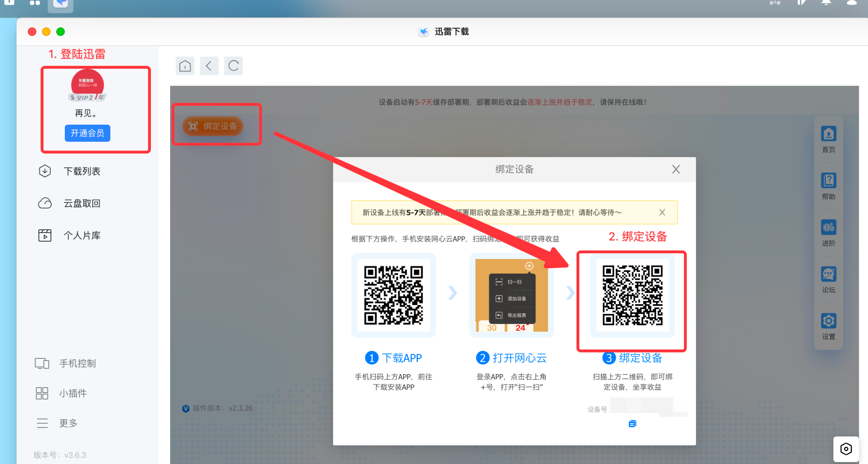Open the 进阶 coins icon
The height and width of the screenshot is (464, 868).
[x=828, y=228]
